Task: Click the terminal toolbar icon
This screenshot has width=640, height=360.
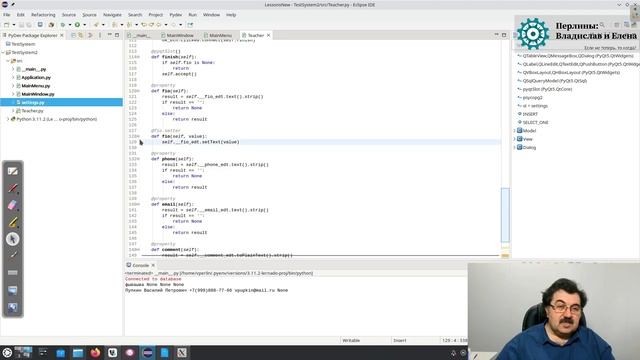Action: click(40, 25)
